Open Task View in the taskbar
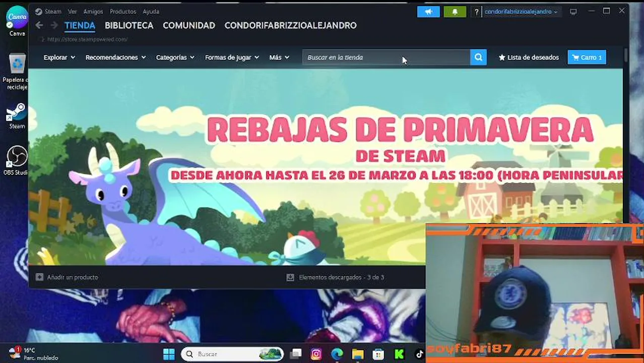Image resolution: width=644 pixels, height=363 pixels. pyautogui.click(x=296, y=354)
